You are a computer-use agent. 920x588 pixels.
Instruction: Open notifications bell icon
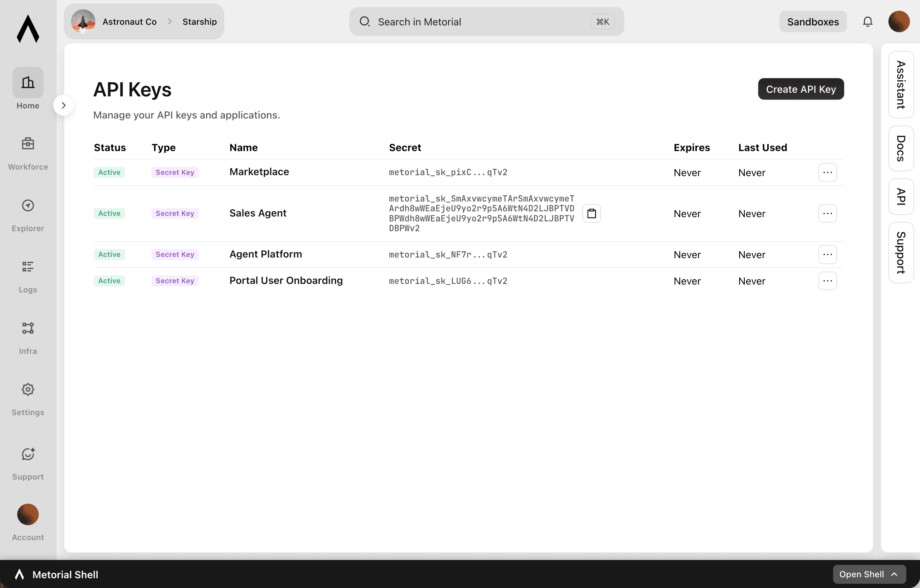tap(868, 22)
